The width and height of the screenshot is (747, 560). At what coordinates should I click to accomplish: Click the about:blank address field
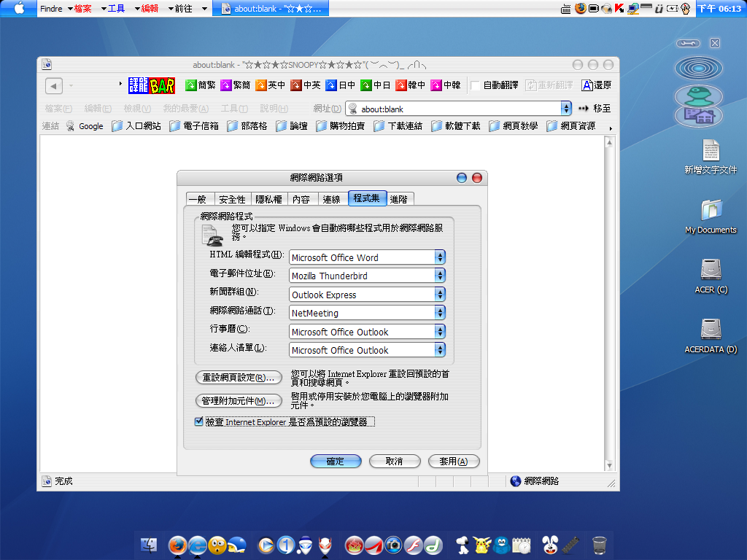460,109
